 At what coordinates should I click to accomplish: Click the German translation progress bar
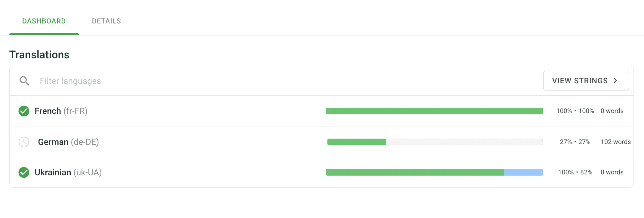(435, 142)
